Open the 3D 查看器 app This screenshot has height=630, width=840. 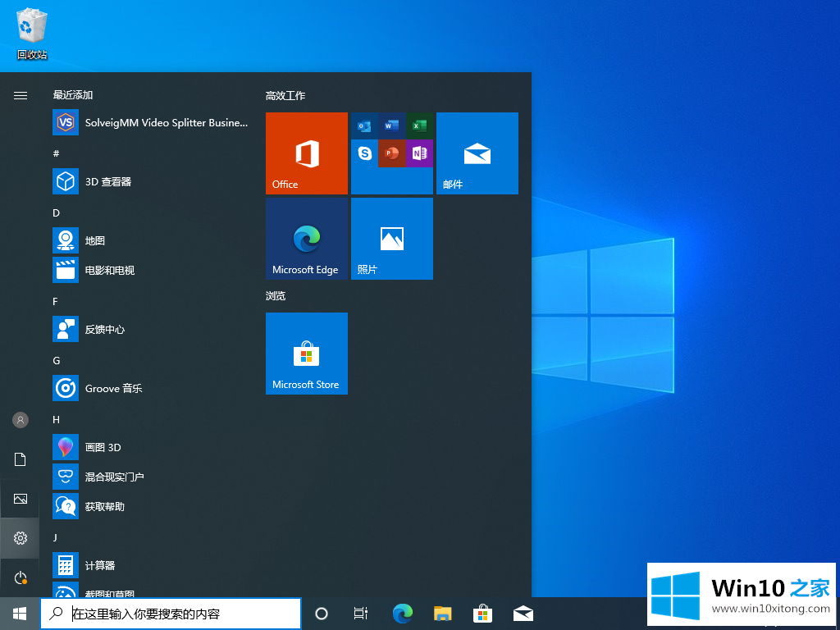coord(152,181)
